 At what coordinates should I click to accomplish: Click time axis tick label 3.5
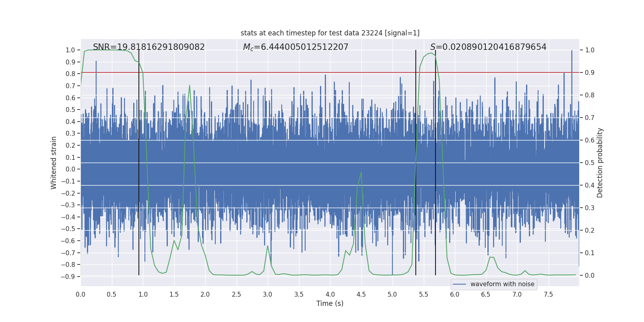tap(299, 294)
